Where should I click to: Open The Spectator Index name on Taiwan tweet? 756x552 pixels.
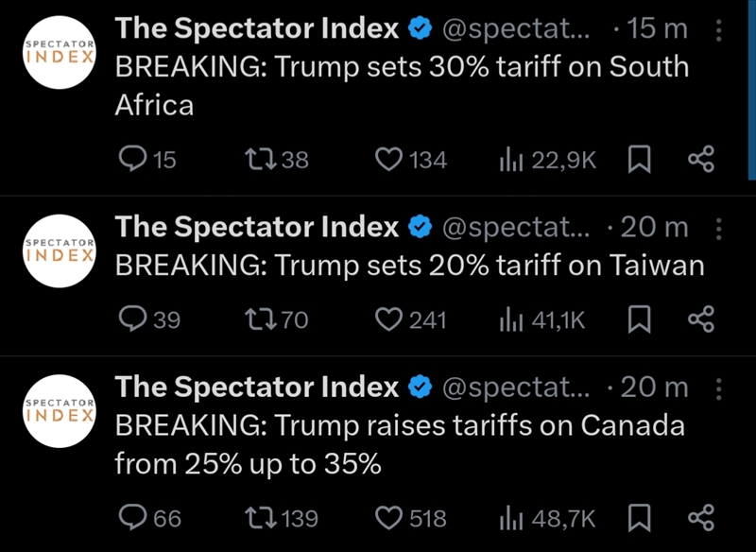[x=257, y=228]
